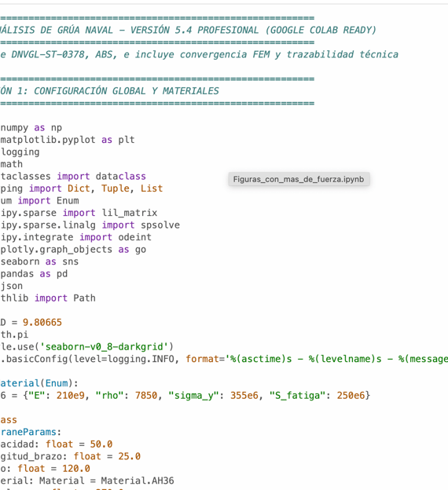Viewport: 448px width, 490px height.
Task: Click the '"rho": 7850' dictionary entry
Action: pos(128,396)
